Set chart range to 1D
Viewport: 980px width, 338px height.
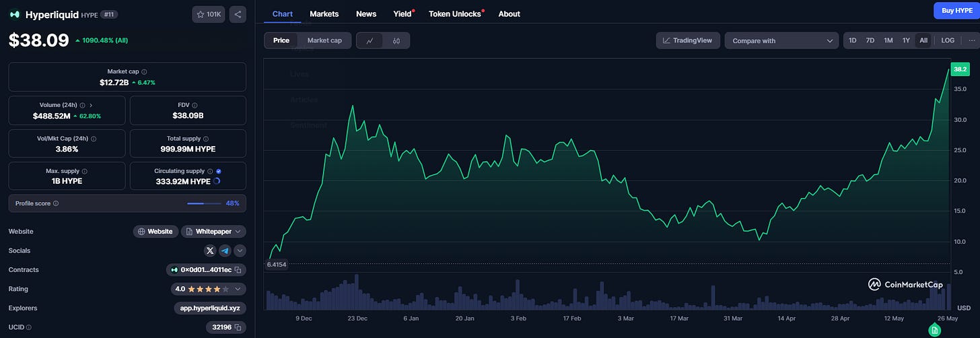tap(853, 40)
